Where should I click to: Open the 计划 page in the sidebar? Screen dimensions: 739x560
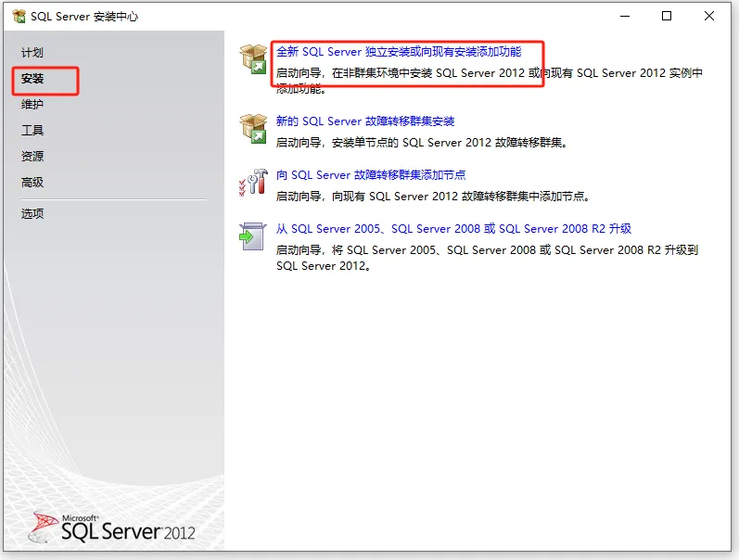click(x=32, y=53)
